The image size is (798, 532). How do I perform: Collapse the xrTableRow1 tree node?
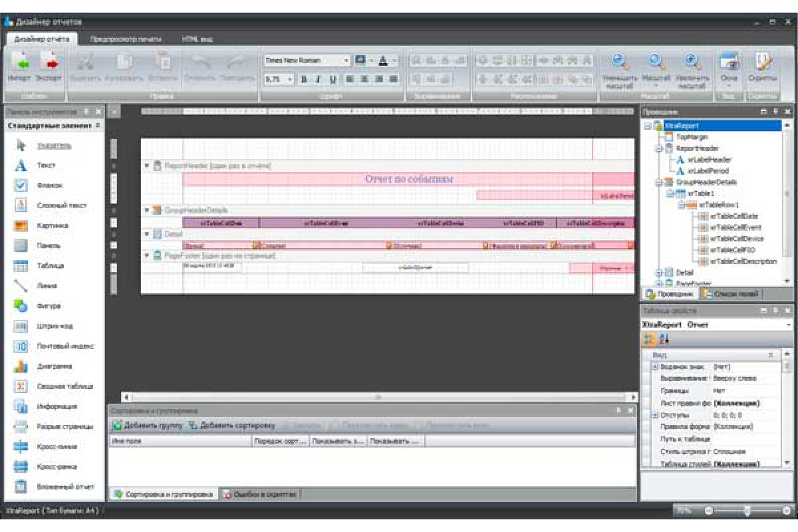tap(682, 205)
